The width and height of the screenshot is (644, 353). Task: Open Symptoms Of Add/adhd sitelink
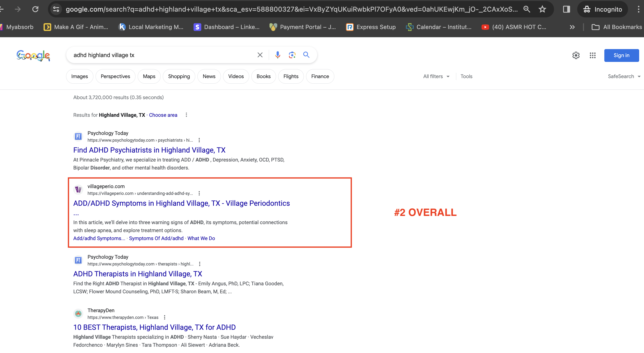[156, 238]
